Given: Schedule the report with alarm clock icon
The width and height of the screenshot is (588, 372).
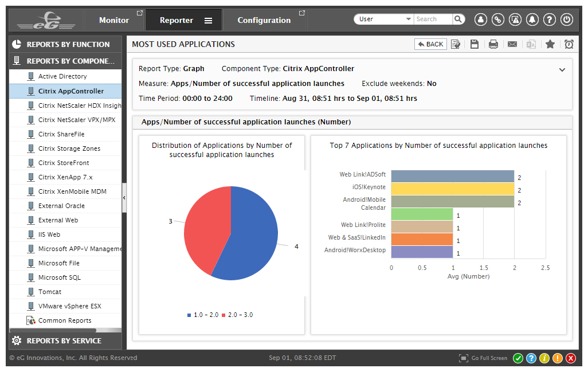Looking at the screenshot, I should [569, 44].
